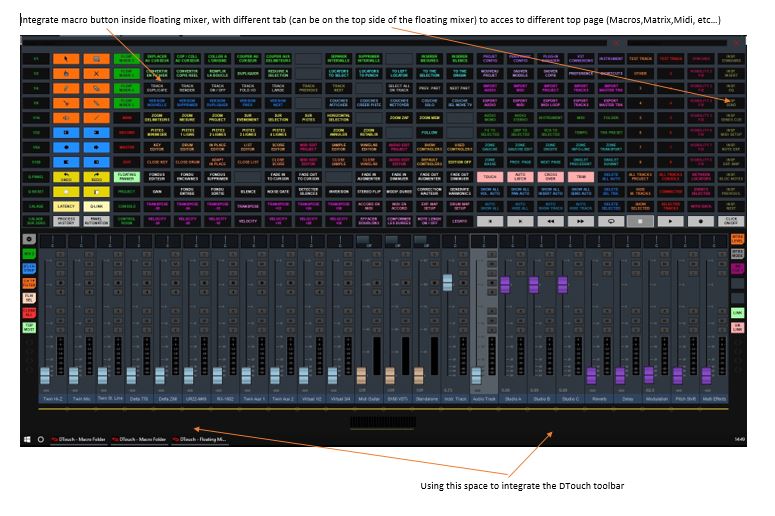This screenshot has width=775, height=516.
Task: Click FADE IN TO CURSOR macro
Action: click(278, 177)
